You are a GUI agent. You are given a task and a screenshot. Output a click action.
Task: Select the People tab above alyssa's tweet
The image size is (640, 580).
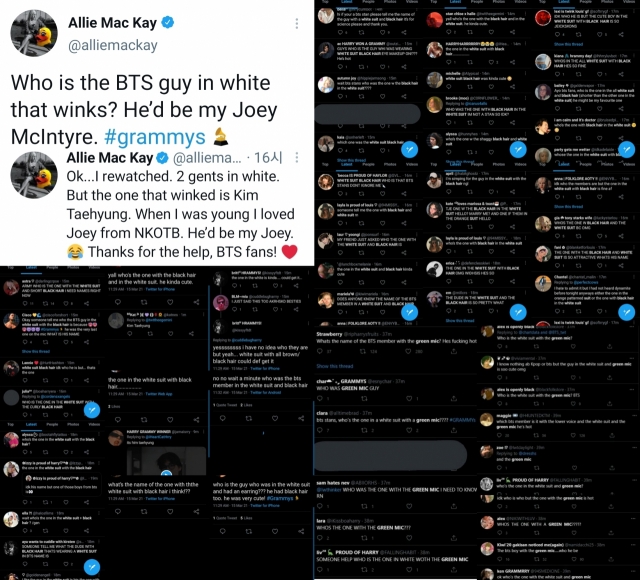(x=52, y=424)
